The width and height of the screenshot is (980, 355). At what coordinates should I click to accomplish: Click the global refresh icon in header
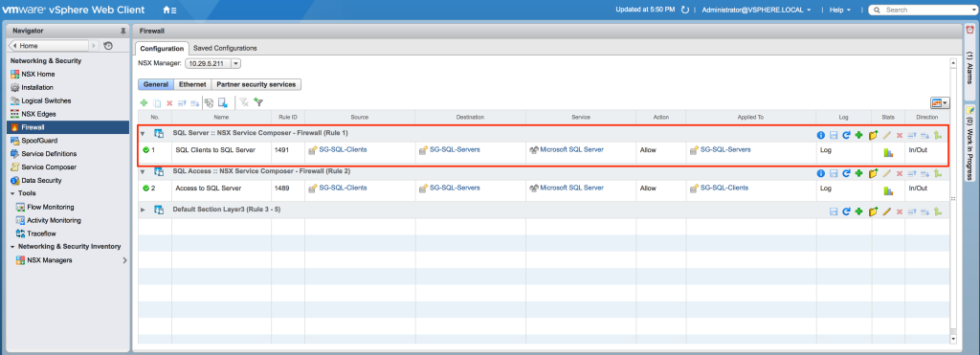click(685, 10)
